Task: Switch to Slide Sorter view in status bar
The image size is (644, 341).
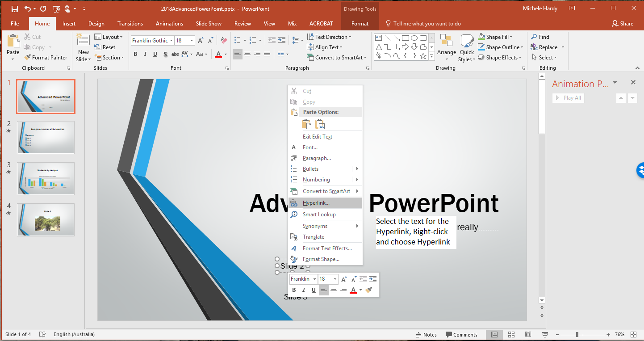Action: pyautogui.click(x=511, y=334)
